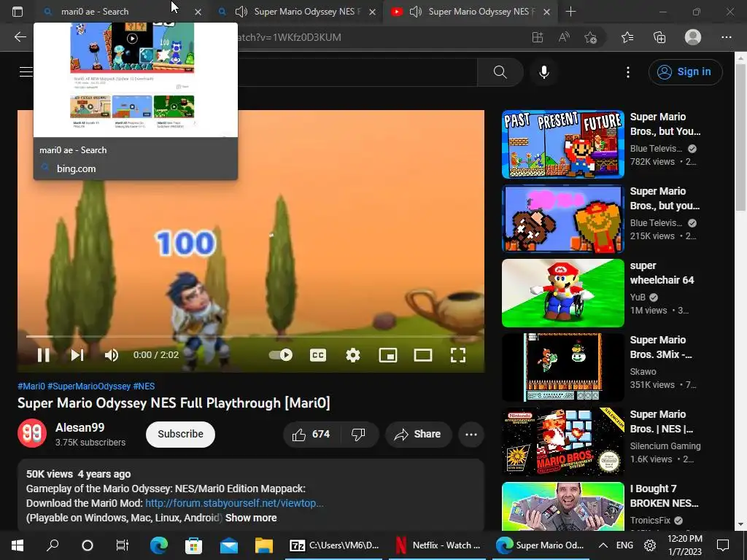Close the mari0 ae search tab
Viewport: 747px width, 560px height.
point(198,12)
